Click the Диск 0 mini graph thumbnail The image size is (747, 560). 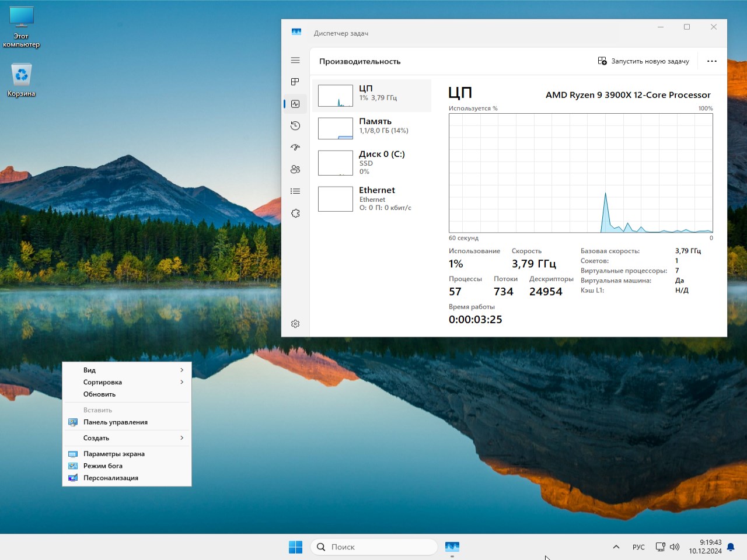pos(336,163)
